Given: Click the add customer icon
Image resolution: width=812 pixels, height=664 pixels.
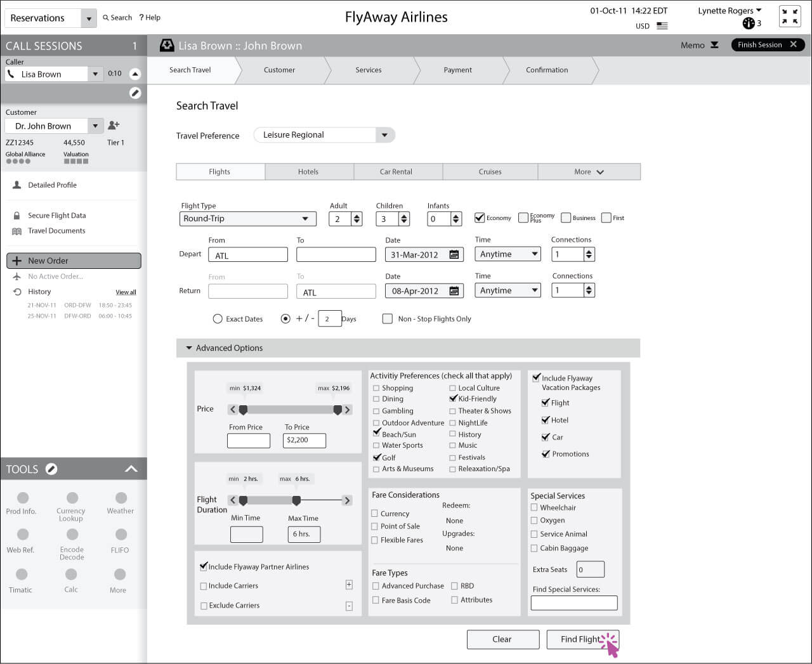Looking at the screenshot, I should pos(113,126).
